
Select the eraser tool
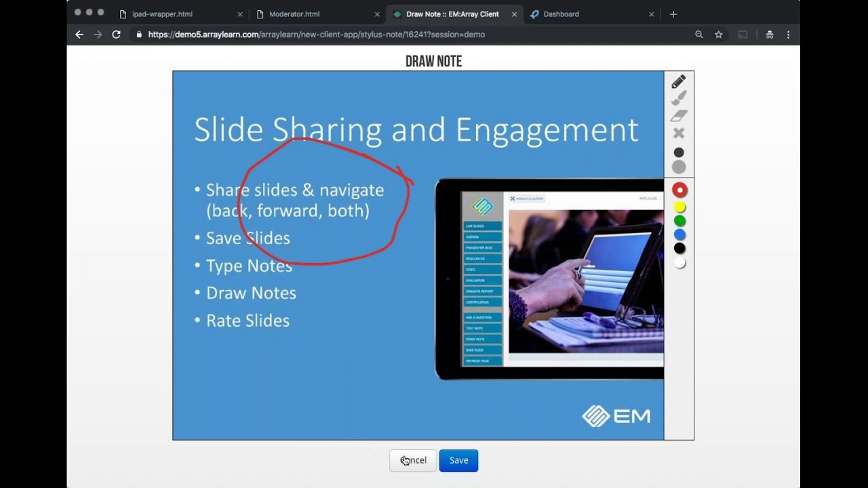point(679,116)
